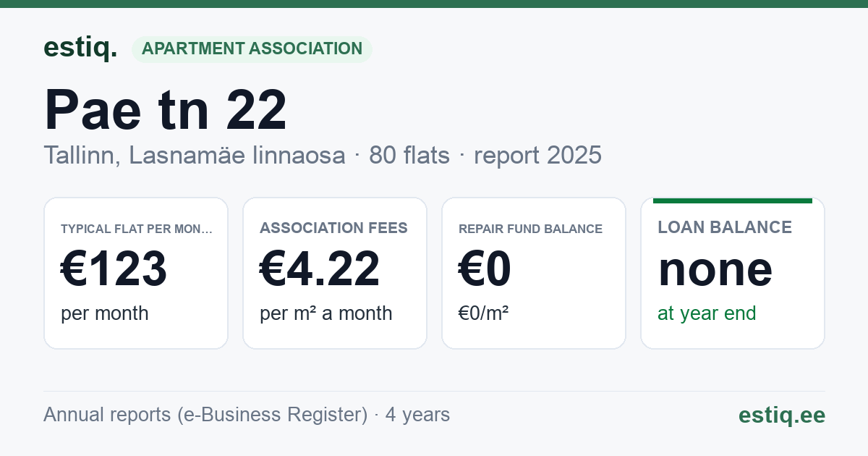Click 'Tallinn, Lasnamäe linnaosa' location text

[x=195, y=155]
